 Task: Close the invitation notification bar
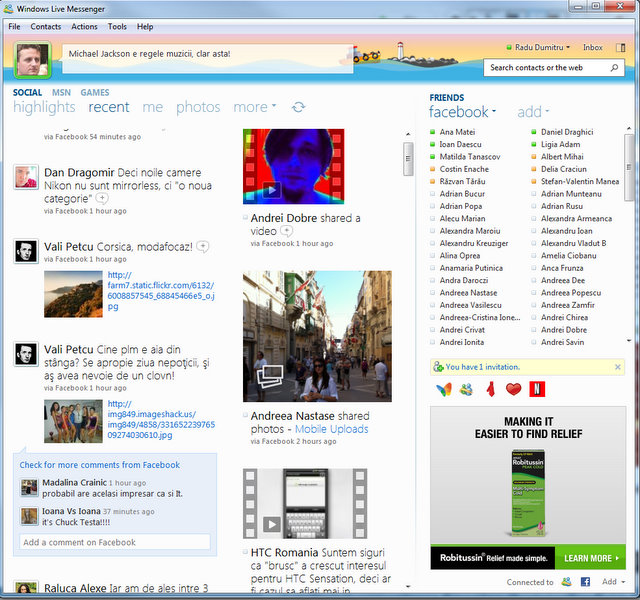[x=618, y=367]
